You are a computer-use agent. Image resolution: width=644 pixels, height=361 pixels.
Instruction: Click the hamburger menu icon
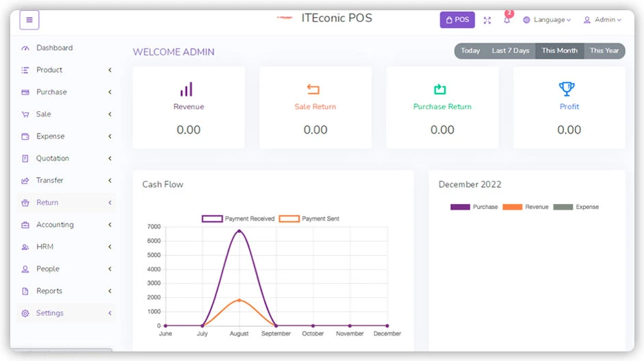tap(29, 20)
